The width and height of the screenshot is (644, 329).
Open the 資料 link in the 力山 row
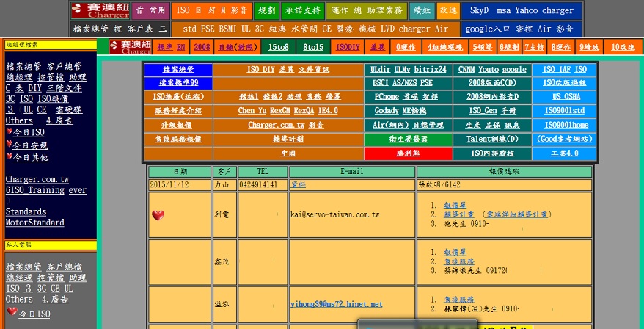[299, 184]
